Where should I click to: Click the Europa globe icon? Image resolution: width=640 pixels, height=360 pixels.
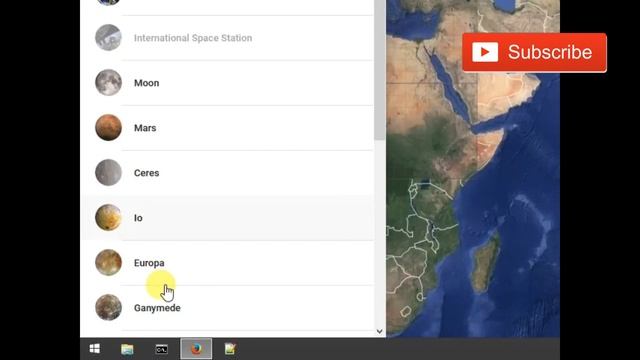(x=108, y=262)
